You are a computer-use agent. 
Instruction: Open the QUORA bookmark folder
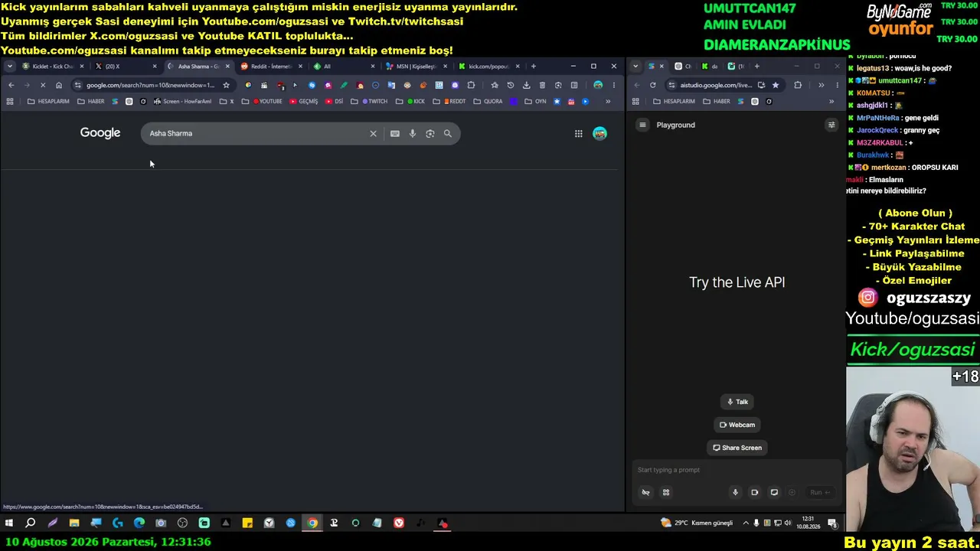coord(488,101)
